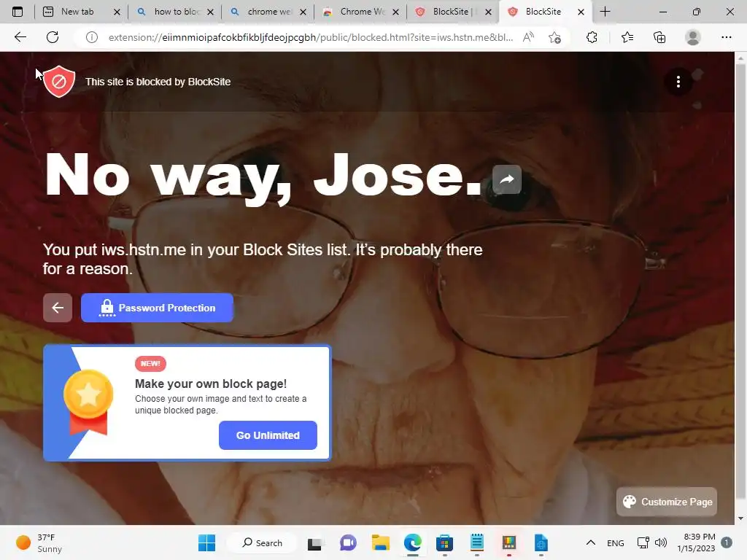Open Edge Settings and more menu
The width and height of the screenshot is (747, 560).
pos(726,37)
